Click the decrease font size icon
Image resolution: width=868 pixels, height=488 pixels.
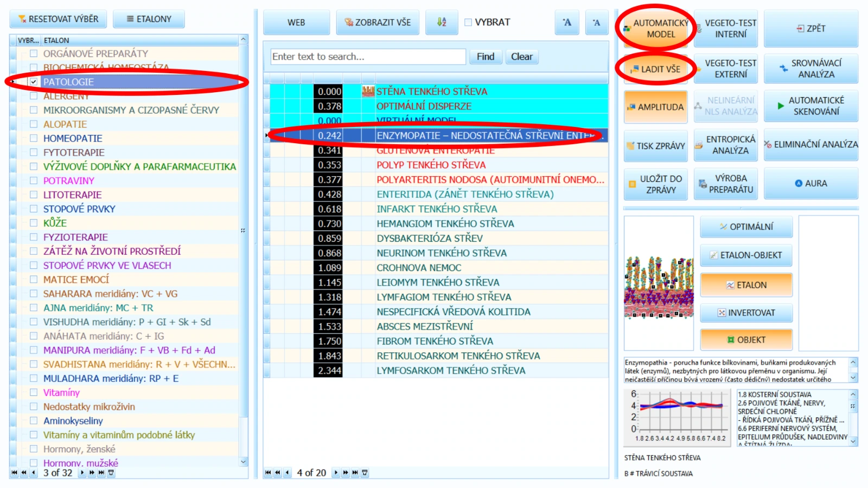point(596,22)
